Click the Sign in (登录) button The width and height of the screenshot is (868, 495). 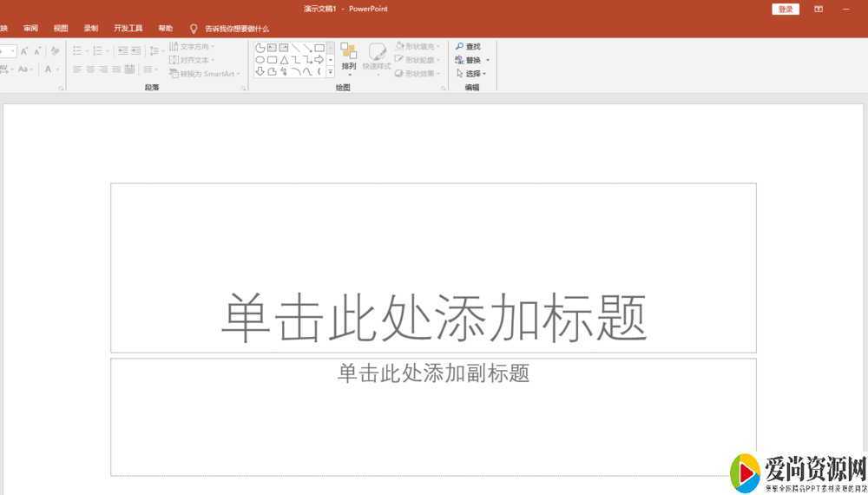click(786, 9)
